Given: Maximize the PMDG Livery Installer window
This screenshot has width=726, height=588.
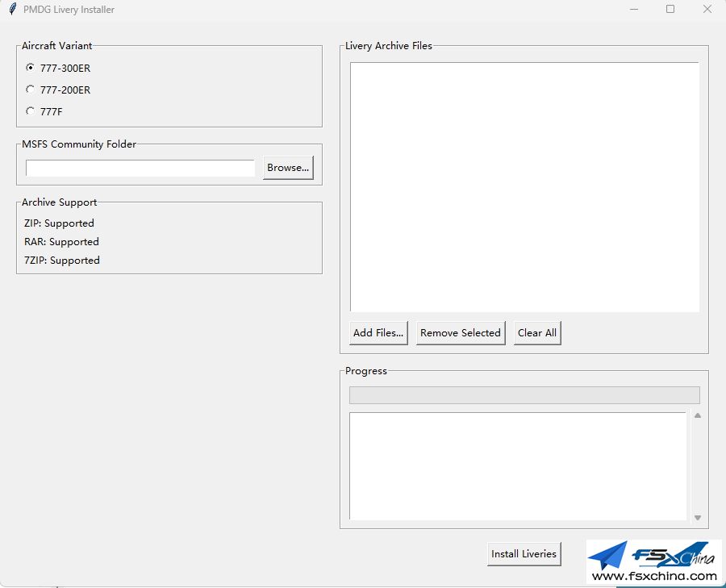Looking at the screenshot, I should [670, 9].
